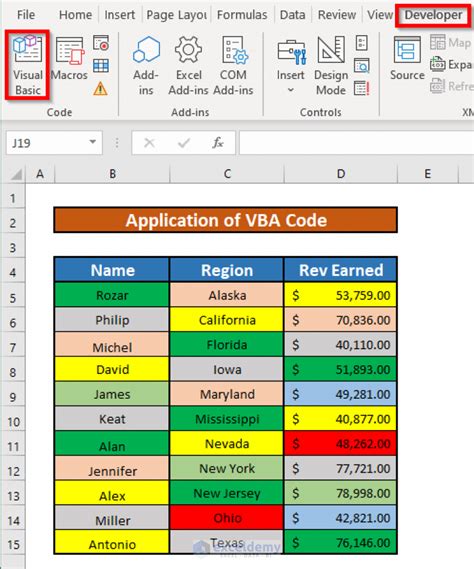The width and height of the screenshot is (474, 569).
Task: Click inside the formula bar
Action: (357, 143)
